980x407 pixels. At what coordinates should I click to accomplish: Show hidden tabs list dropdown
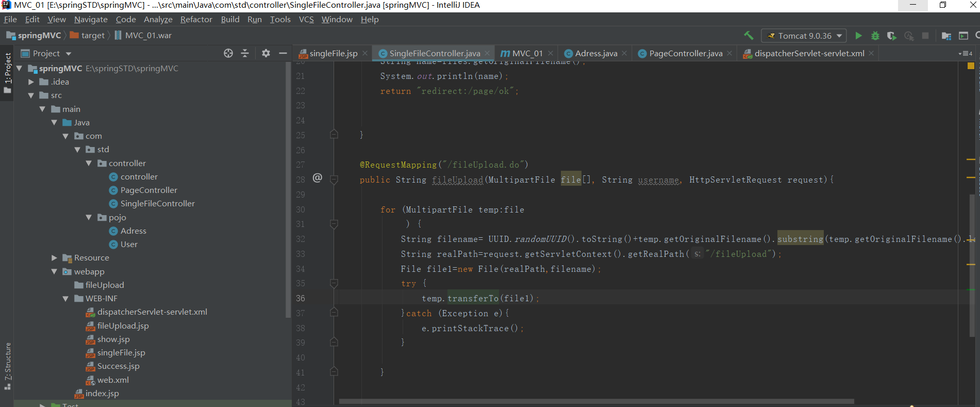click(x=966, y=54)
